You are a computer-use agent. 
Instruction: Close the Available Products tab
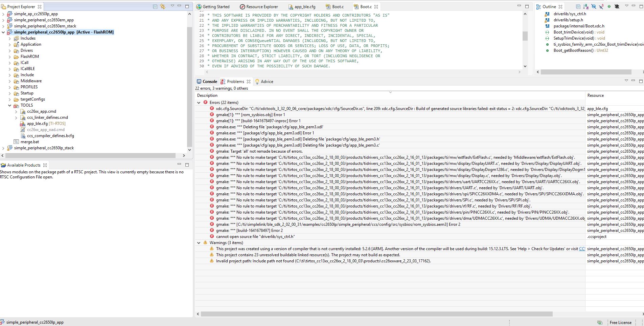coord(45,165)
